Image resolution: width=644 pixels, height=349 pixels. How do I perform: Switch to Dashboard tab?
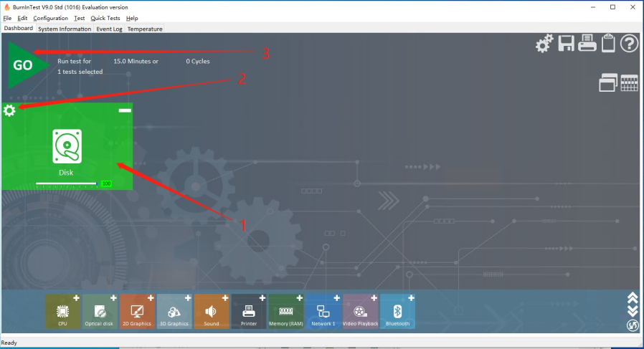click(19, 28)
